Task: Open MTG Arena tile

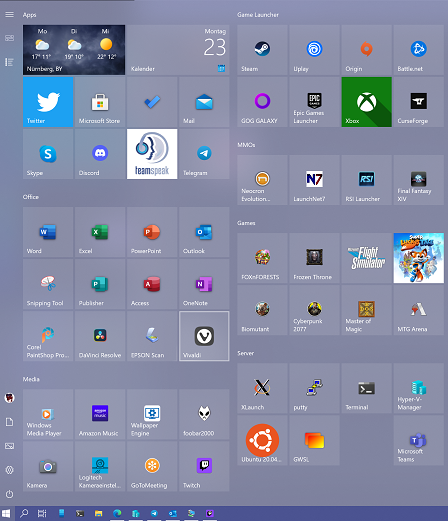Action: [x=418, y=310]
